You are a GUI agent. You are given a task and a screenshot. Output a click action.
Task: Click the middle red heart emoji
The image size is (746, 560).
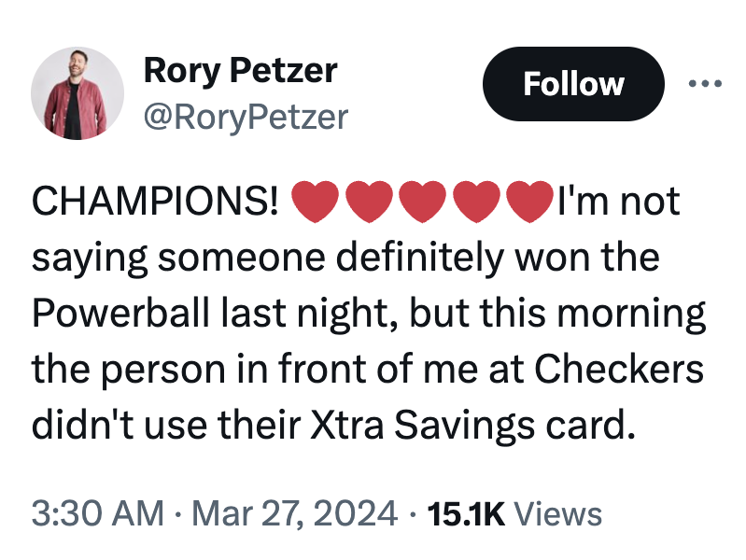coord(422,202)
